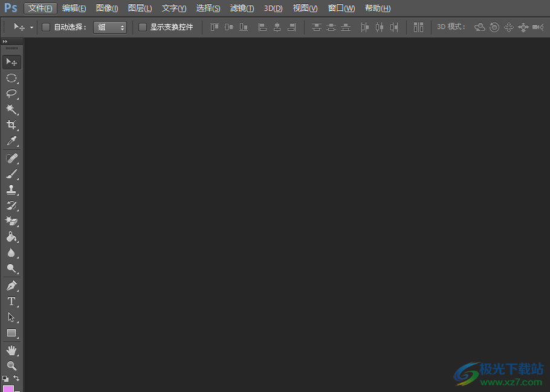Select the Clone Stamp tool
550x392 pixels.
(11, 190)
